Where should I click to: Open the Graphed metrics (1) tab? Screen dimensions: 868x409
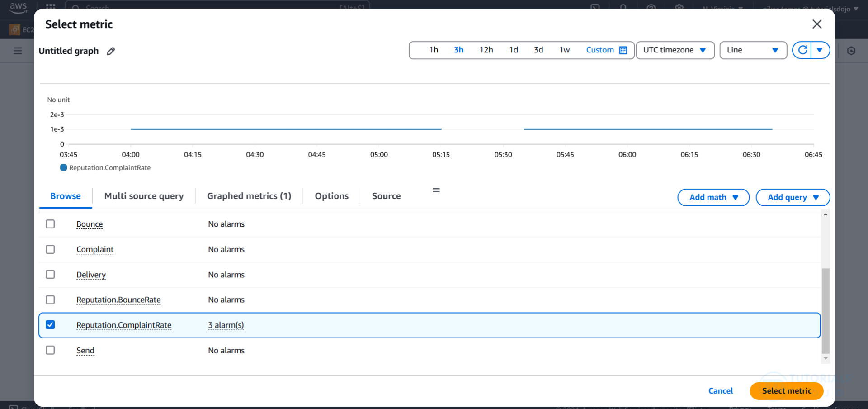point(249,196)
